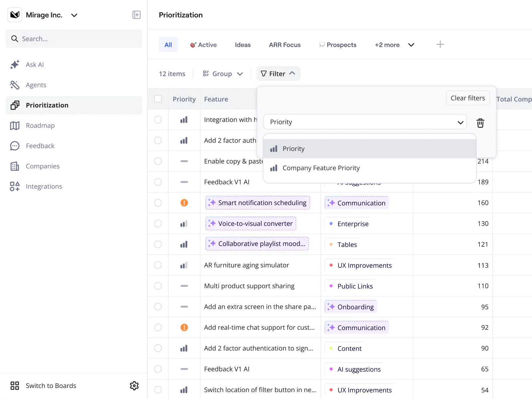Open Ask AI sparkle icon
Viewport: 532px width, 399px height.
point(15,65)
